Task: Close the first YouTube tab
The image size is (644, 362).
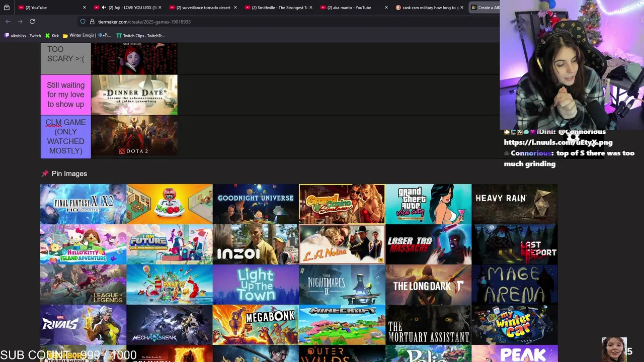Action: pyautogui.click(x=84, y=8)
